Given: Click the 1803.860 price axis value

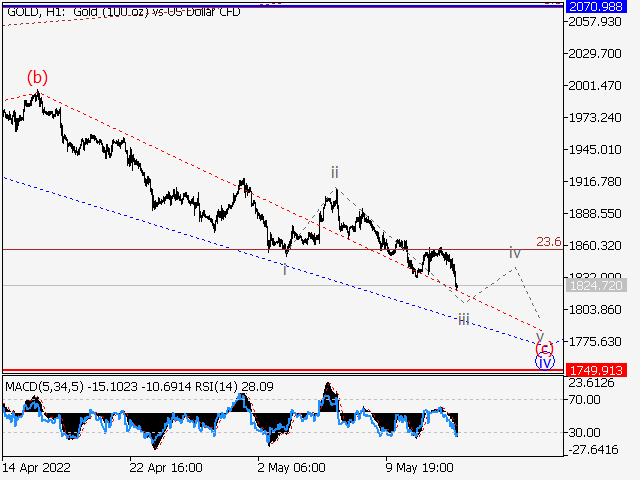Looking at the screenshot, I should [595, 310].
